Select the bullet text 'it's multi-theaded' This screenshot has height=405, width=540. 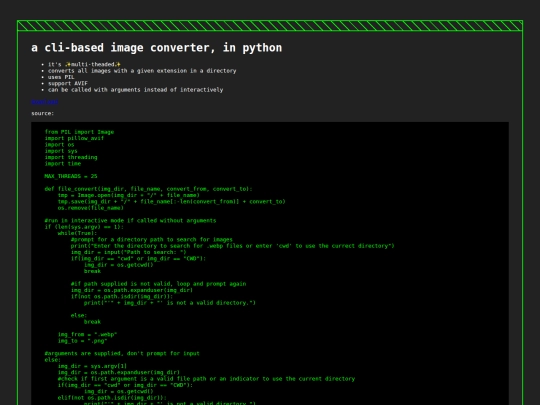point(84,64)
